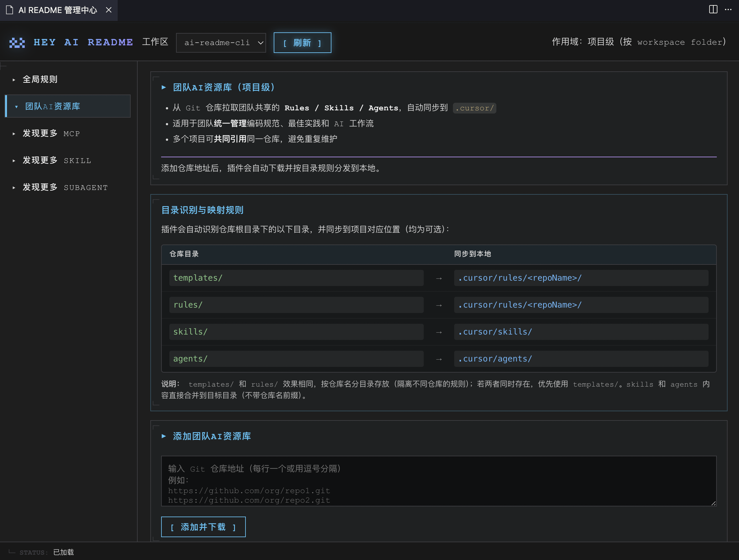The width and height of the screenshot is (739, 560).
Task: Click the arrow in the agents/ row
Action: click(x=439, y=359)
